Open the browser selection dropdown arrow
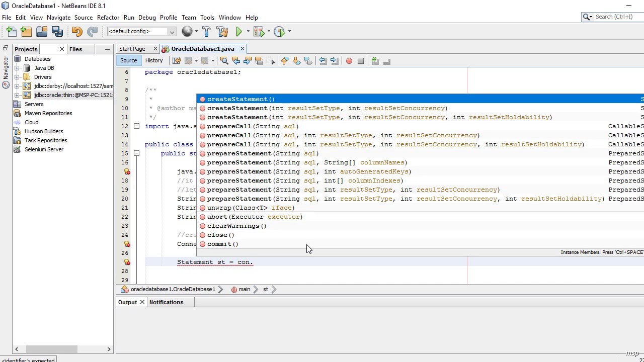This screenshot has width=644, height=362. tap(196, 31)
